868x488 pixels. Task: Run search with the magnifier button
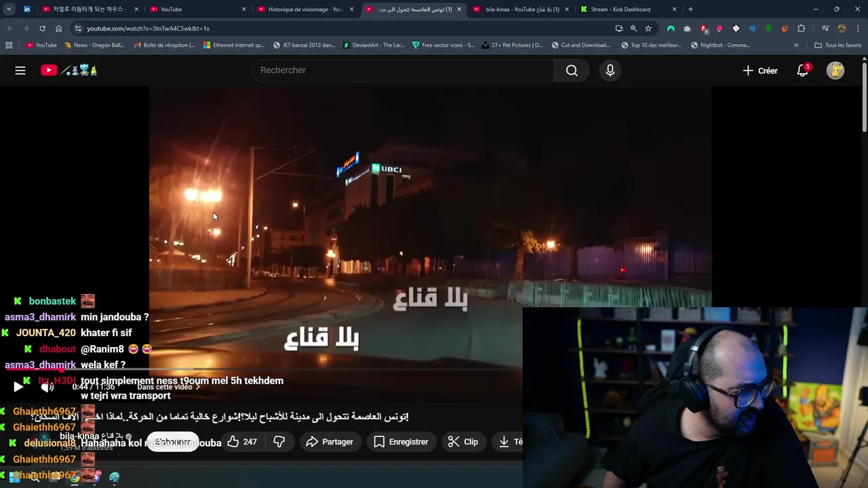572,70
